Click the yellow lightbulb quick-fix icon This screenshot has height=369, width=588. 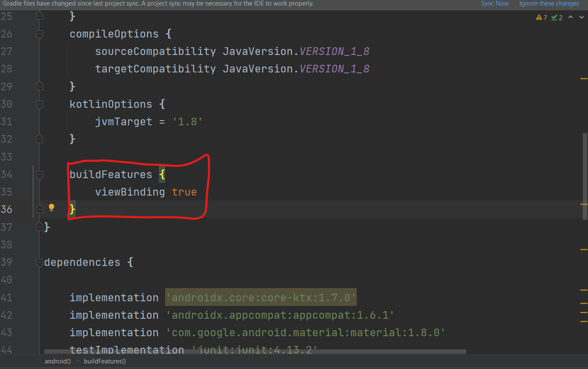pyautogui.click(x=52, y=208)
